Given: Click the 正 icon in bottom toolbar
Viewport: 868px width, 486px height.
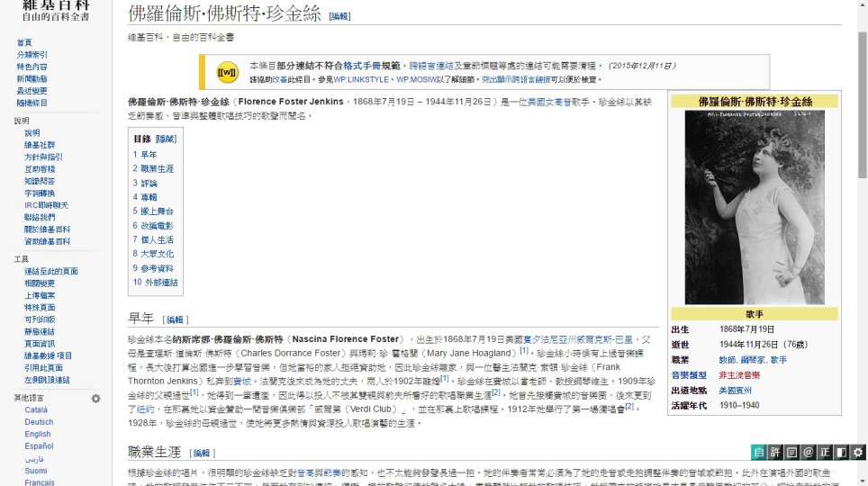Looking at the screenshot, I should [825, 452].
